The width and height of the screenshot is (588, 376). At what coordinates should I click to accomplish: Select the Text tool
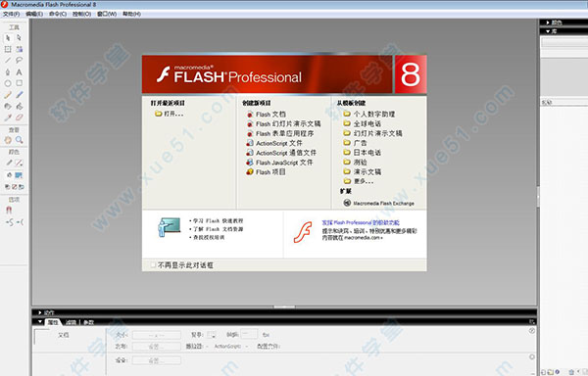tap(20, 71)
